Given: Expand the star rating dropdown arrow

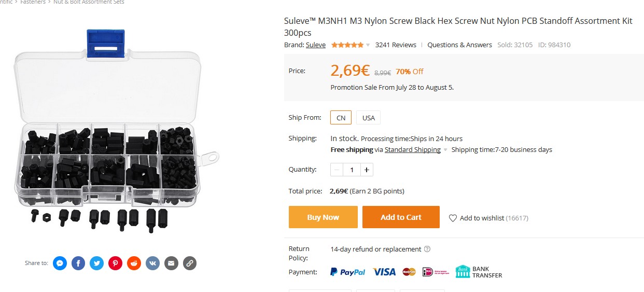Looking at the screenshot, I should pyautogui.click(x=368, y=45).
